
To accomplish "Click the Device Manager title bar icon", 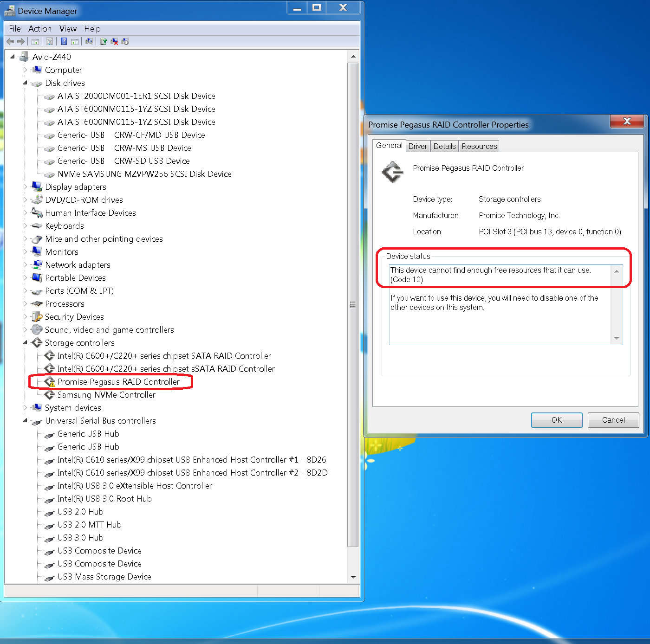I will click(9, 11).
